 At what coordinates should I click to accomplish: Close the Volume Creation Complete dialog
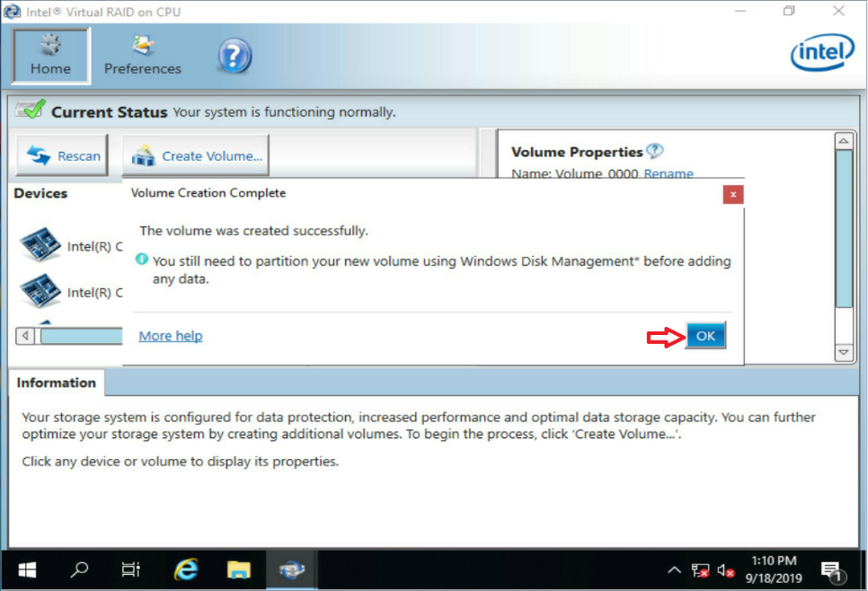[733, 194]
